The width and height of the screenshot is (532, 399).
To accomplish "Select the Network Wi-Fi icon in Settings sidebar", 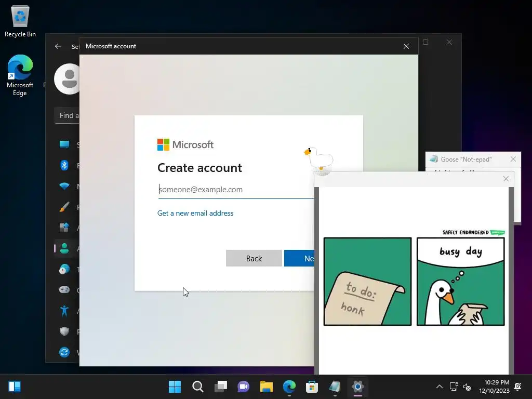I will point(64,186).
